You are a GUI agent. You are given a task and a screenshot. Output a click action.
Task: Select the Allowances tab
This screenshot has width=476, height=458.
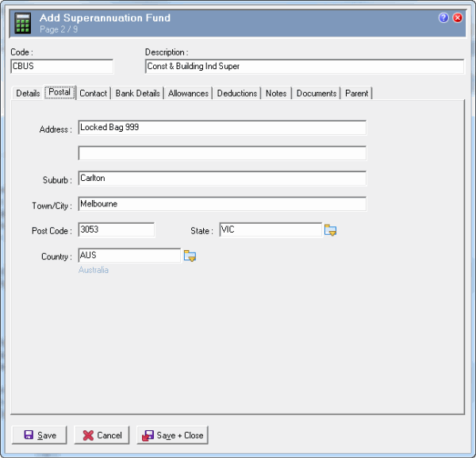point(188,94)
